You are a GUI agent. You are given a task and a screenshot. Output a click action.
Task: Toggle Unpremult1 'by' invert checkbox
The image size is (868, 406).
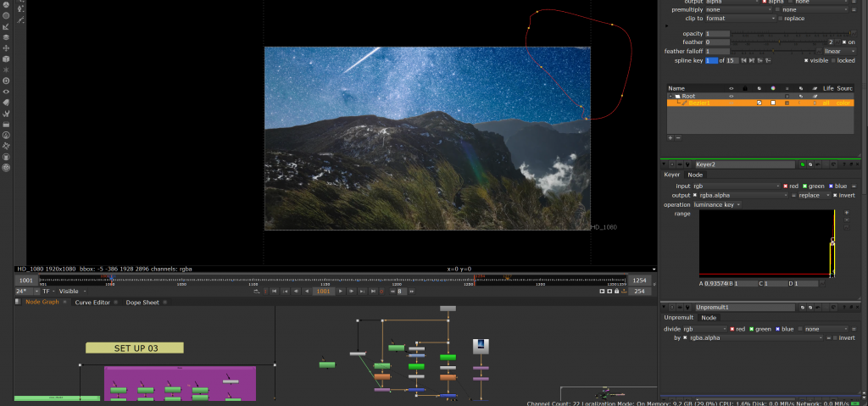pos(835,337)
